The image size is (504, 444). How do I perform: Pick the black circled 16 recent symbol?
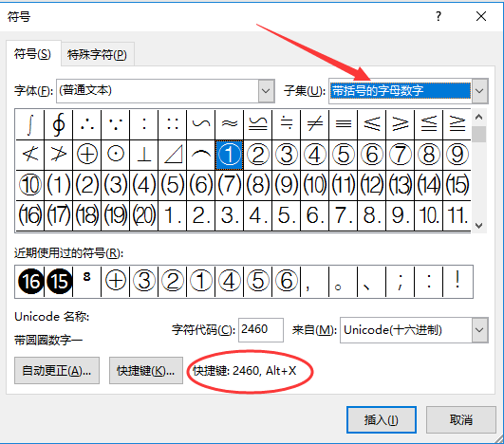(x=29, y=282)
